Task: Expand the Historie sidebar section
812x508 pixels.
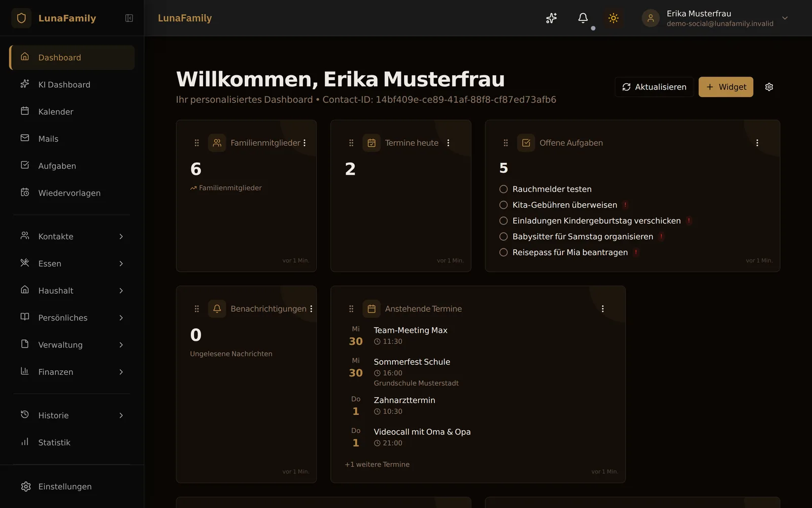Action: click(x=72, y=416)
